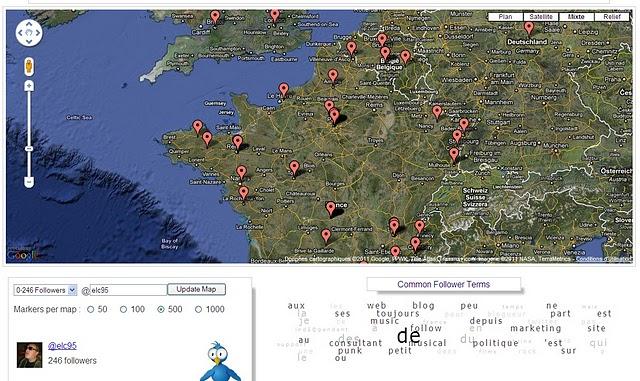Click the term "depuis" in the cloud
The image size is (640, 381).
pyautogui.click(x=486, y=321)
